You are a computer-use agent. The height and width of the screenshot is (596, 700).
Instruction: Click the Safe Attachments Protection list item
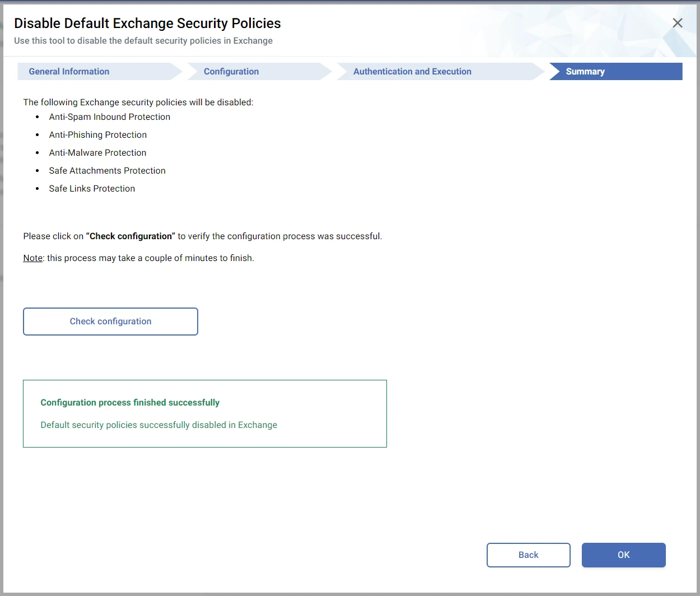coord(107,171)
